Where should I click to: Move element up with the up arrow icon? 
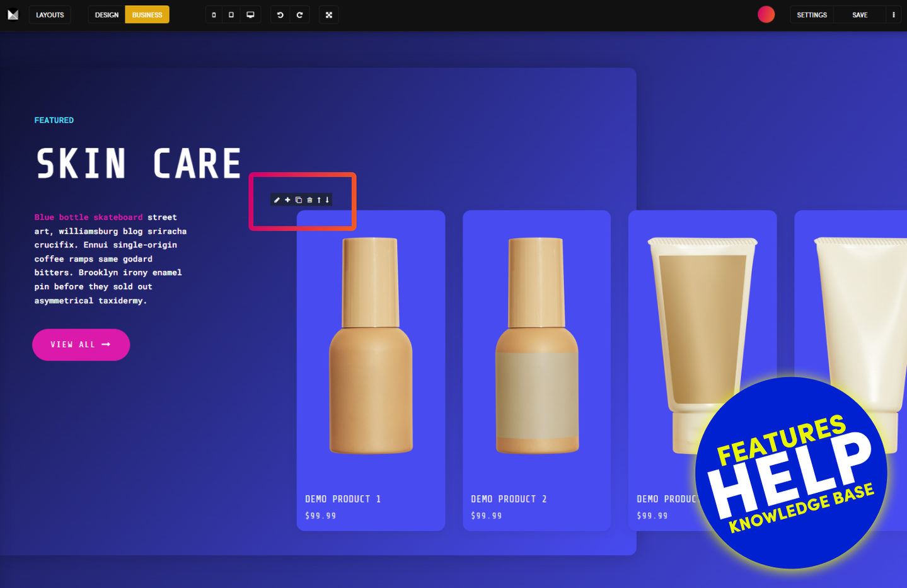point(319,200)
